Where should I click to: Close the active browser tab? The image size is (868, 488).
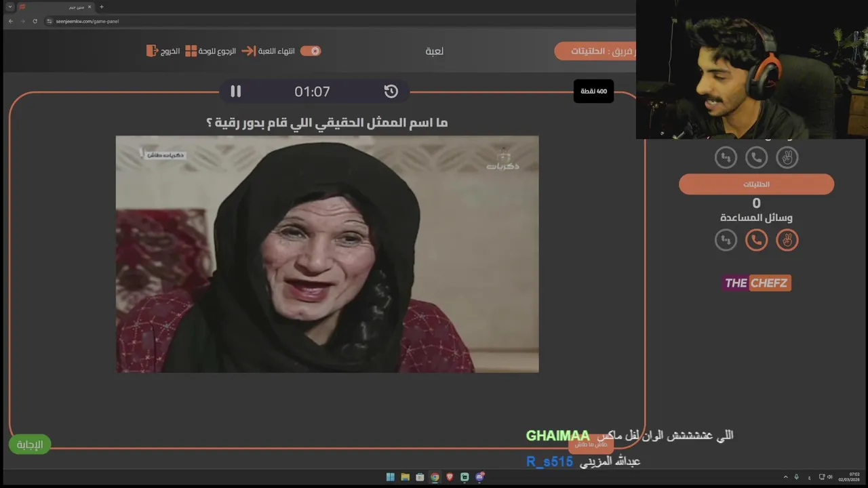click(89, 7)
